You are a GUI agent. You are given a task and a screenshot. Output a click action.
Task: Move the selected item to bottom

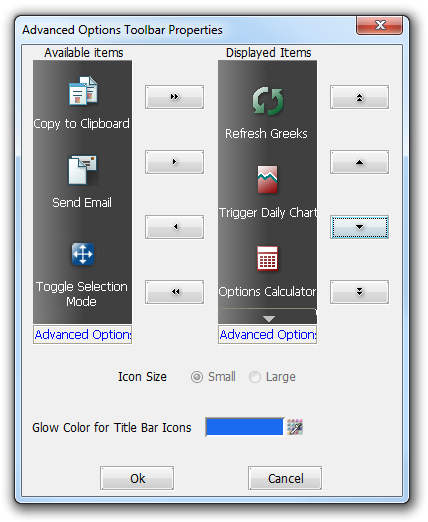point(359,292)
